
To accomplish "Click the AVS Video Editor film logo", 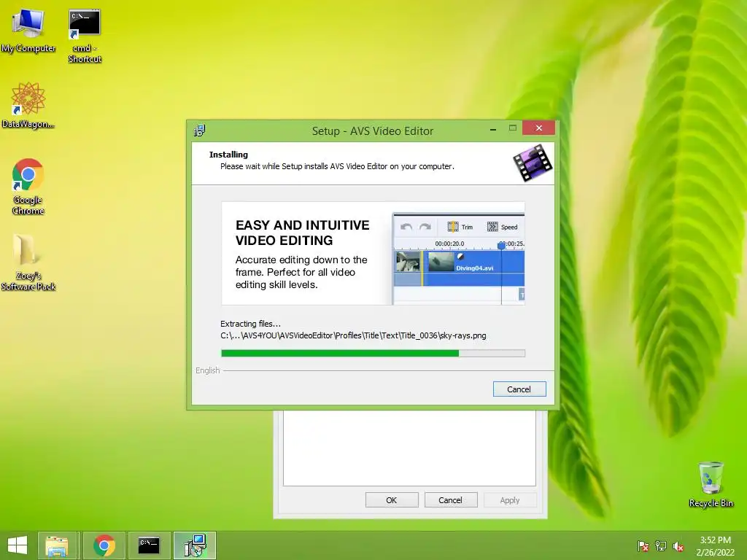I will tap(533, 163).
